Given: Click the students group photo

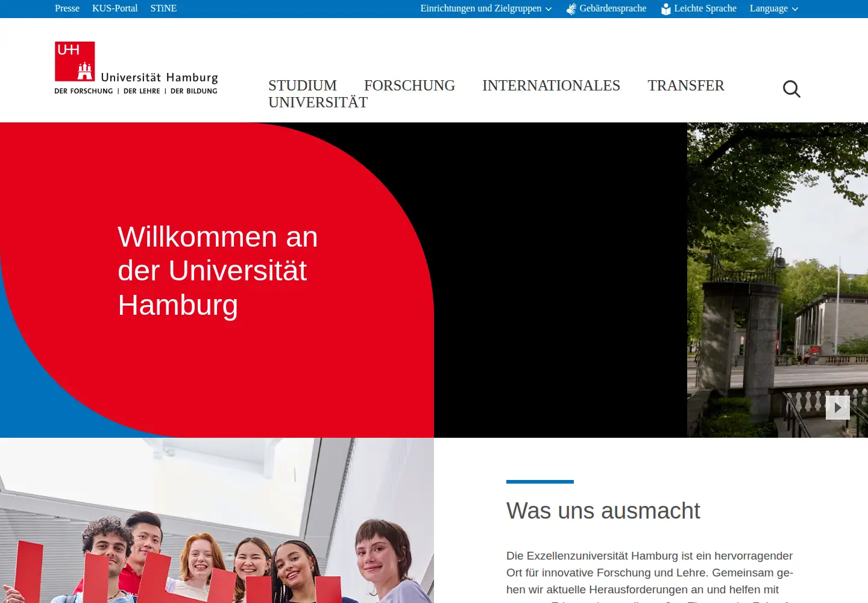Looking at the screenshot, I should click(217, 520).
